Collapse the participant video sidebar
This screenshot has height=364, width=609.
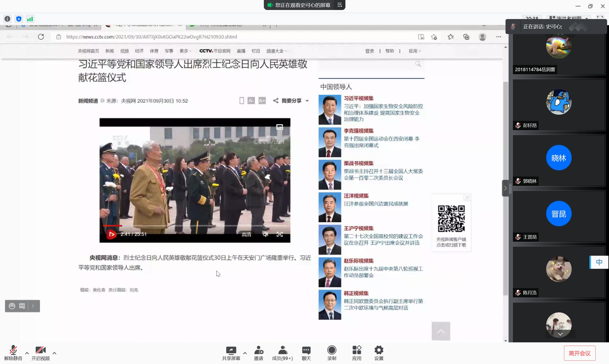505,188
